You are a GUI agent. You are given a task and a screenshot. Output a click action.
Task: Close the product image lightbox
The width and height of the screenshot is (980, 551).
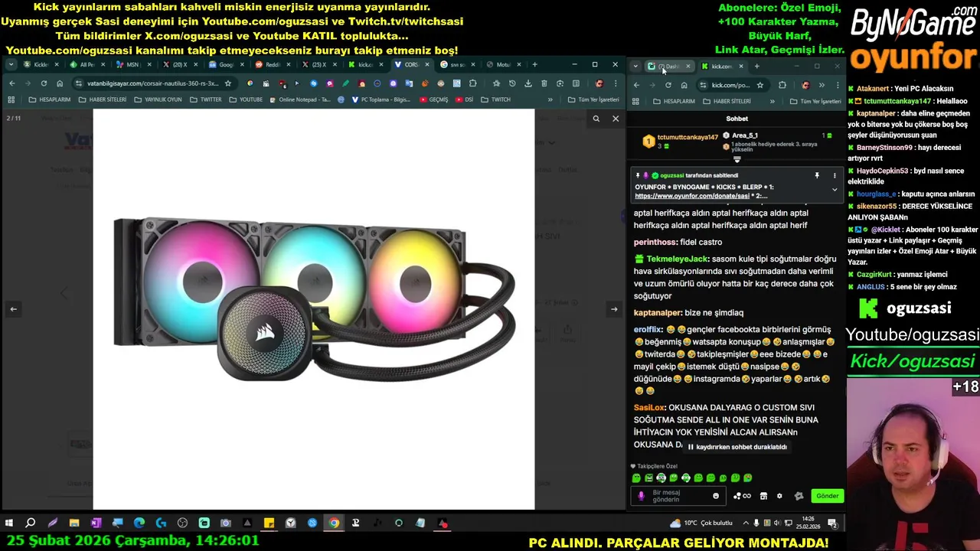pyautogui.click(x=616, y=119)
